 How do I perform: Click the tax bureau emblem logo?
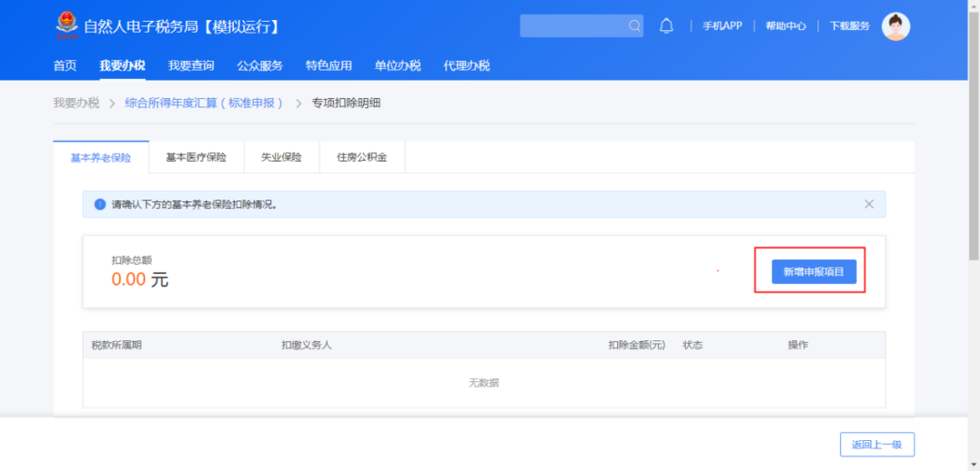[65, 26]
